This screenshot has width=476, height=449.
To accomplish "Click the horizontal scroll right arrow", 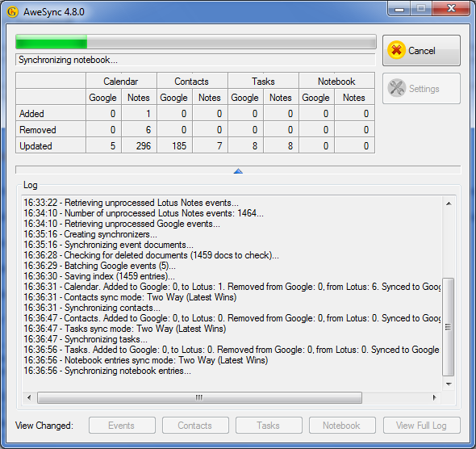I will coord(434,397).
